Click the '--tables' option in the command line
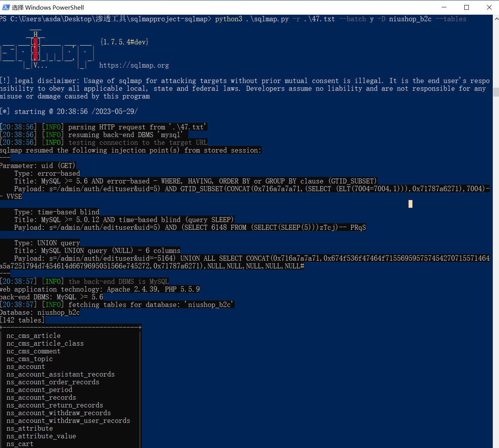499x448 pixels. click(451, 19)
